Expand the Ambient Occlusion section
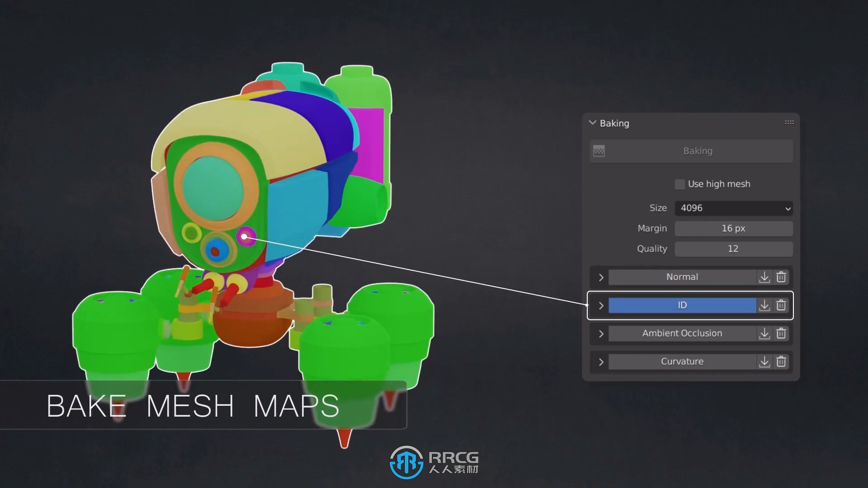The width and height of the screenshot is (868, 488). pos(601,333)
